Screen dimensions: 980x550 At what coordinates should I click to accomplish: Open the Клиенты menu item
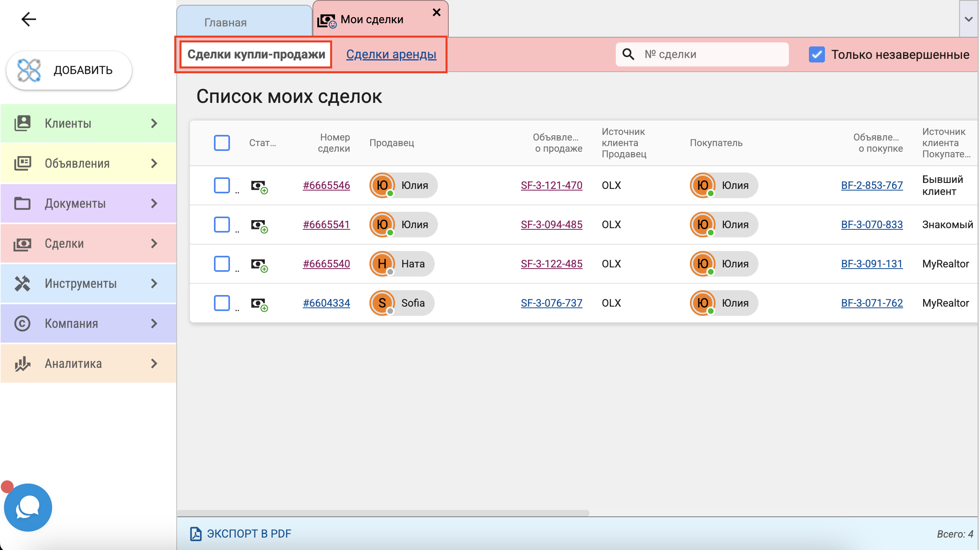[x=88, y=123]
